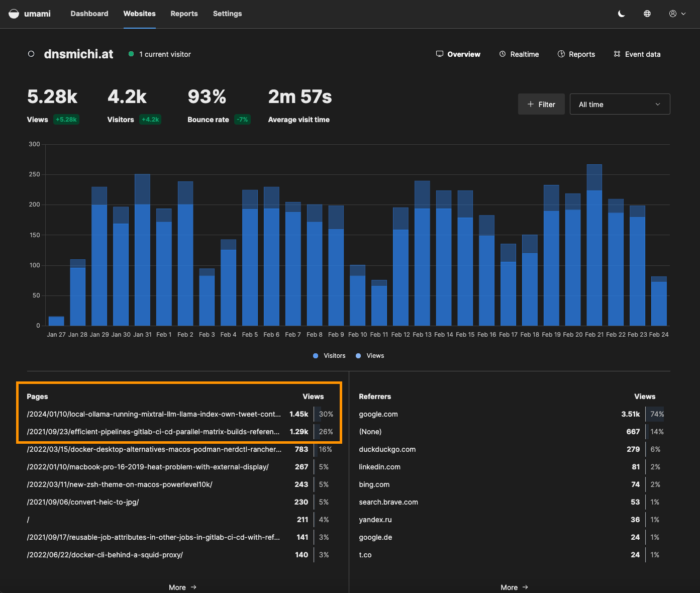Switch to the Dashboard tab

tap(89, 14)
